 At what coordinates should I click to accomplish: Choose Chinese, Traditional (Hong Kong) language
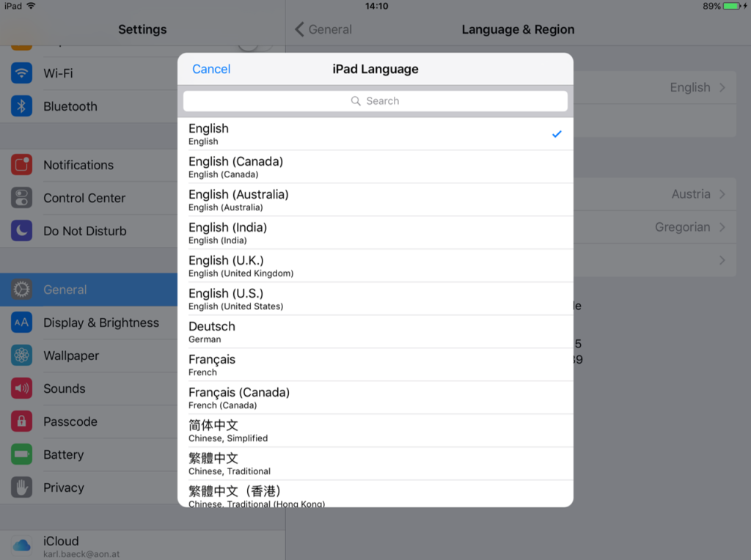click(x=375, y=494)
